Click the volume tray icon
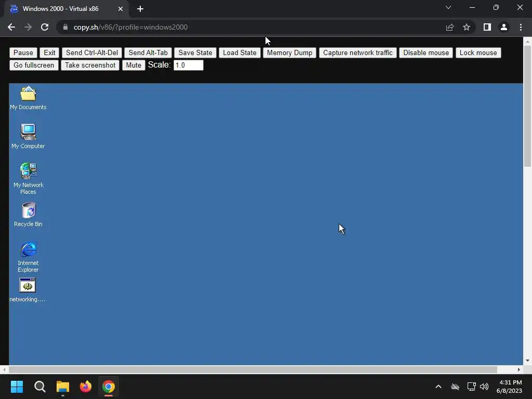Screen dimensions: 532x399 (484, 387)
